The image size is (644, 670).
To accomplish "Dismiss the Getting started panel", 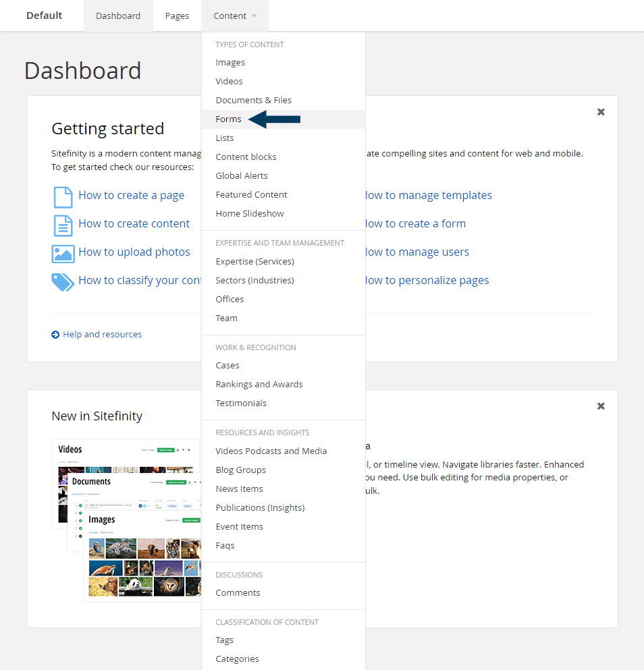I will (x=600, y=112).
